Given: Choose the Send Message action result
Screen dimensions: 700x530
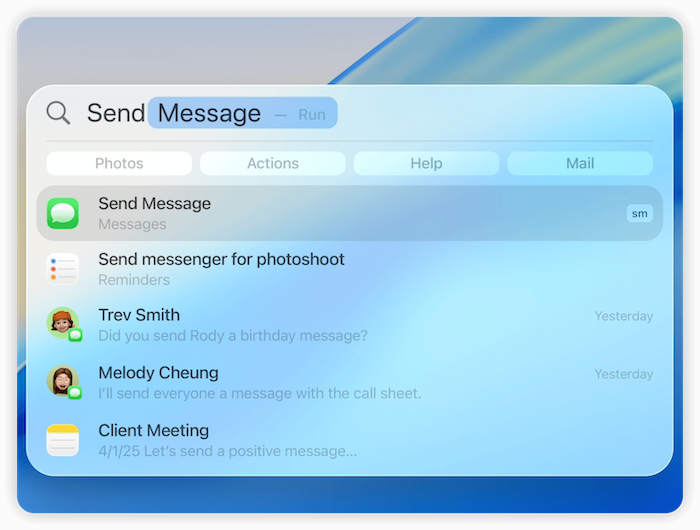Looking at the screenshot, I should 154,204.
